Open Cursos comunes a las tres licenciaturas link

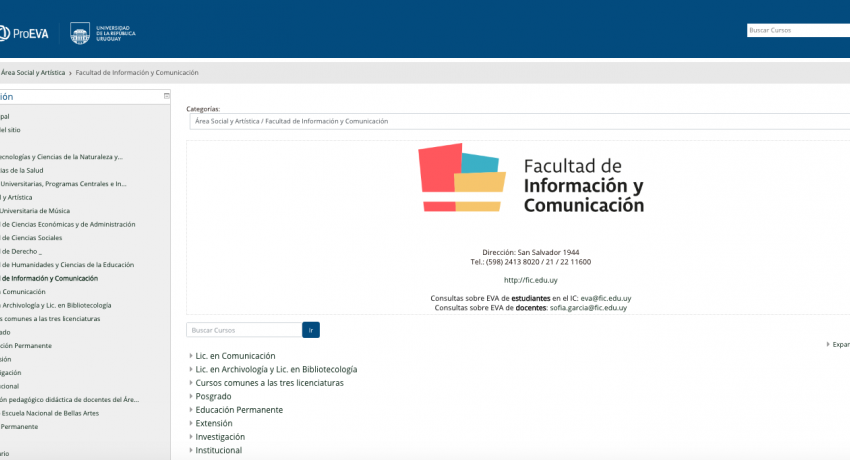pos(269,383)
